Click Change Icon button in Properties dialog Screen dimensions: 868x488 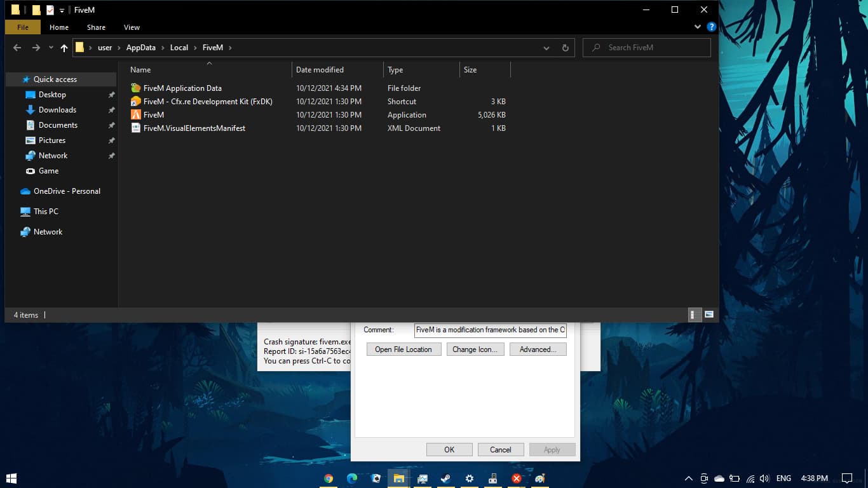(475, 349)
